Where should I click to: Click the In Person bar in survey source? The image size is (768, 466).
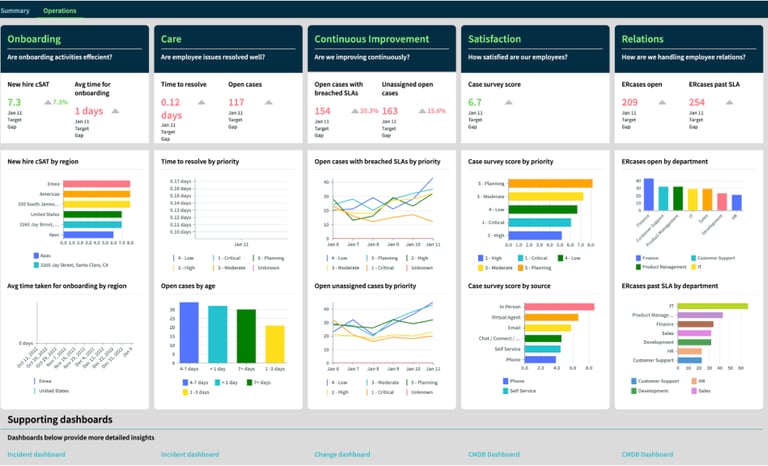(559, 307)
